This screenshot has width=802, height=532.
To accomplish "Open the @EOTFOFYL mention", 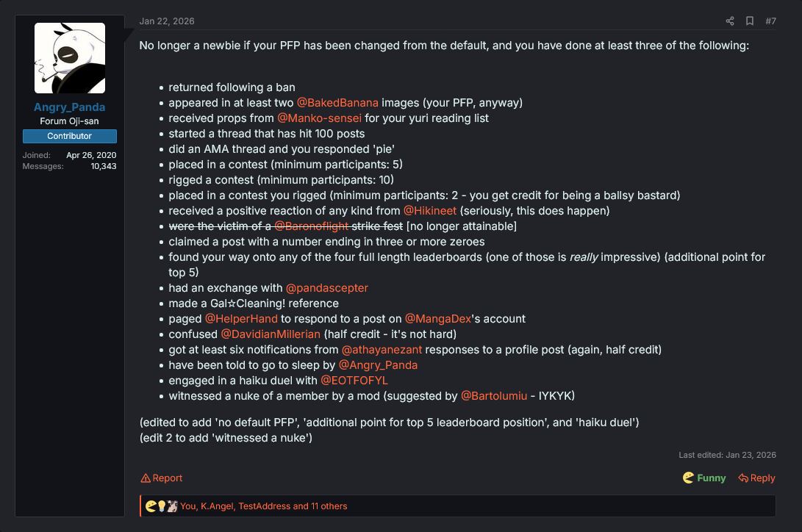I will 354,381.
